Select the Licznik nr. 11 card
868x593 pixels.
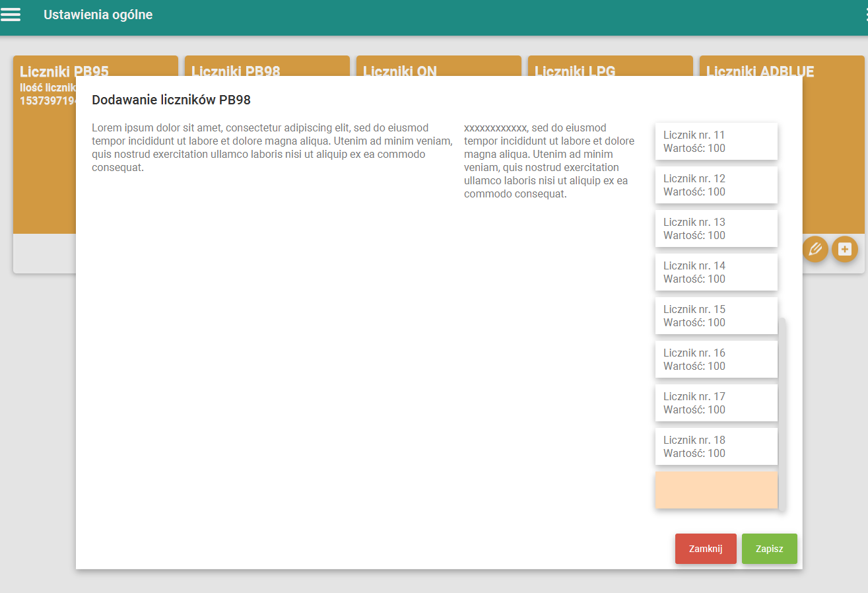(x=716, y=141)
